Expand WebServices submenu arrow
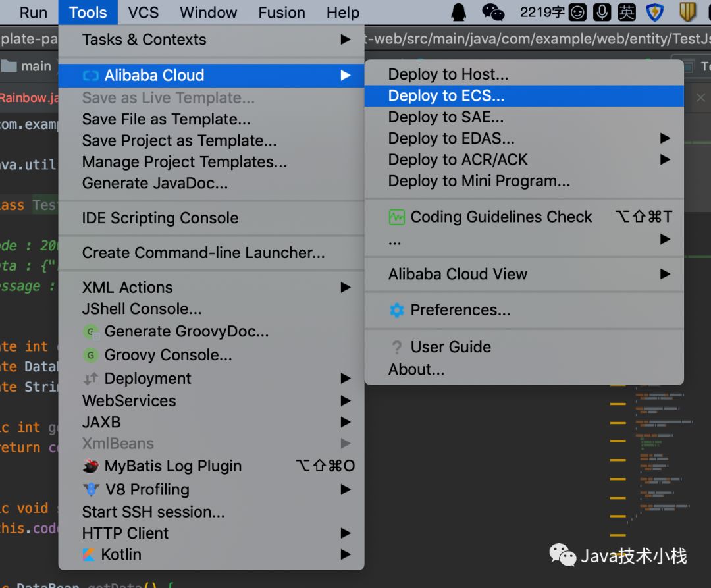Image resolution: width=711 pixels, height=588 pixels. [346, 401]
